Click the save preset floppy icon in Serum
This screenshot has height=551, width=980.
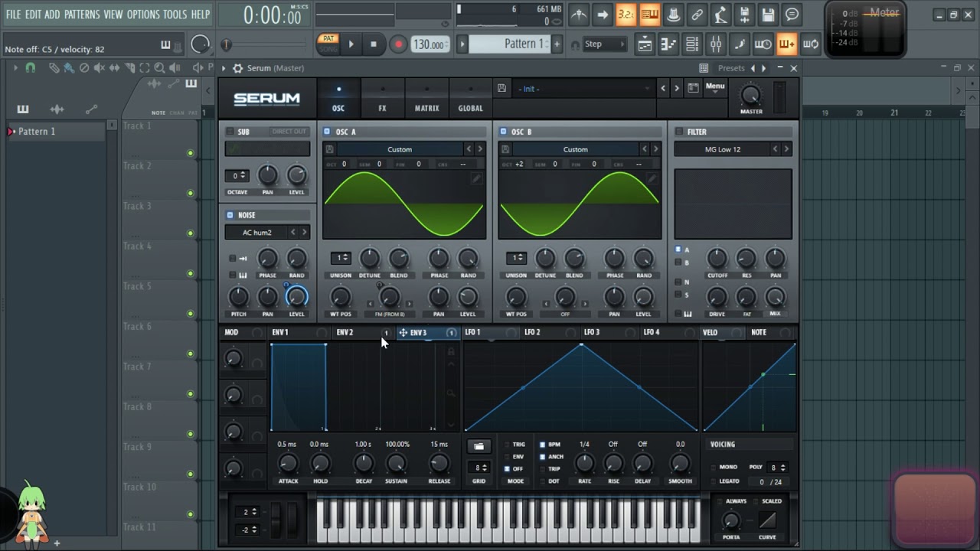tap(501, 88)
